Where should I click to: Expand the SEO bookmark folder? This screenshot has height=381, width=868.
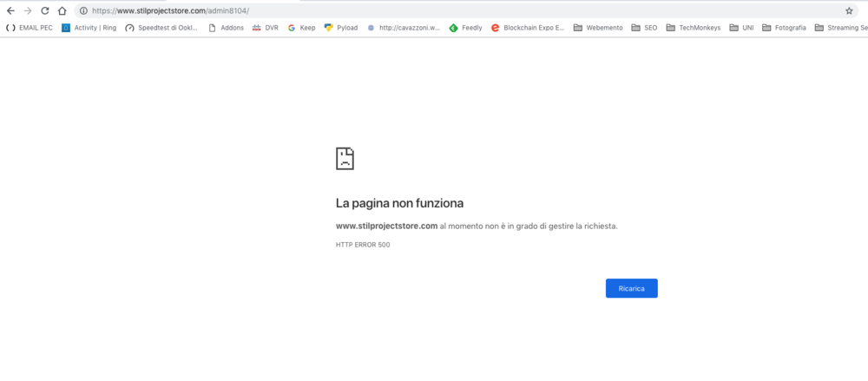point(644,28)
